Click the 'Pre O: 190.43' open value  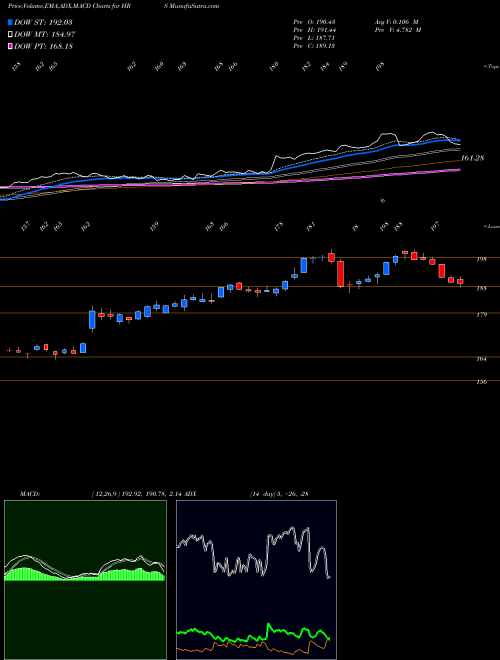(314, 21)
